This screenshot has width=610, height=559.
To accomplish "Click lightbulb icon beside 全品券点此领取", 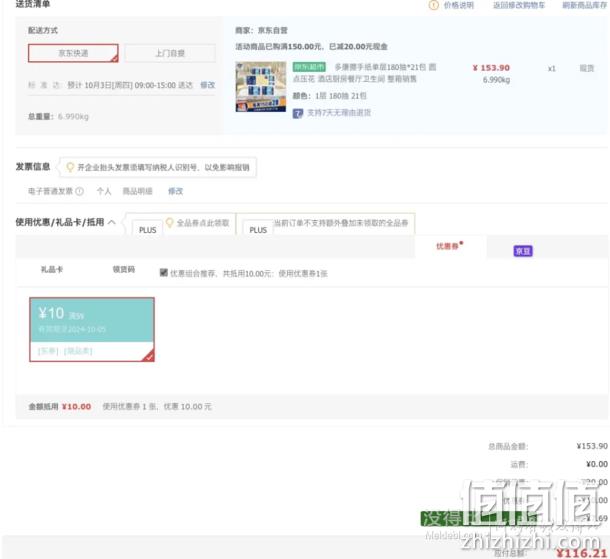I will point(169,223).
